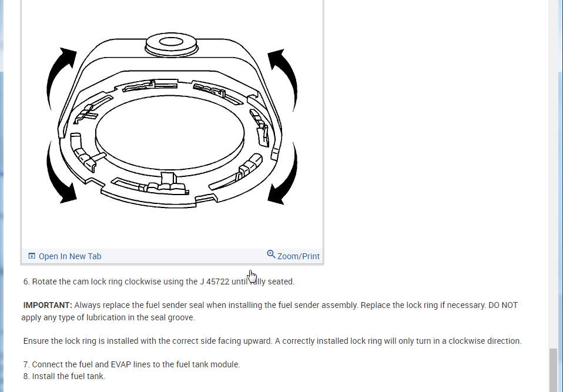
Task: Click the vertical scrollbar thumb
Action: (x=554, y=370)
